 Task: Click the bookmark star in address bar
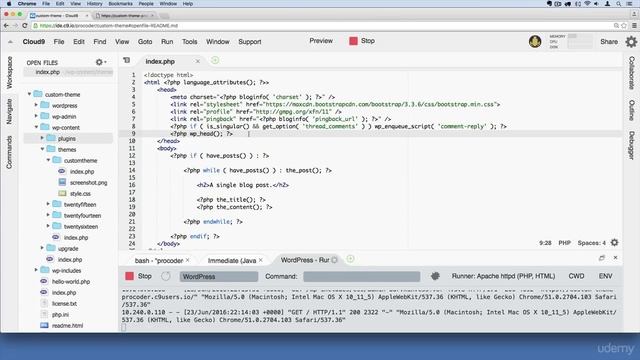pos(624,25)
